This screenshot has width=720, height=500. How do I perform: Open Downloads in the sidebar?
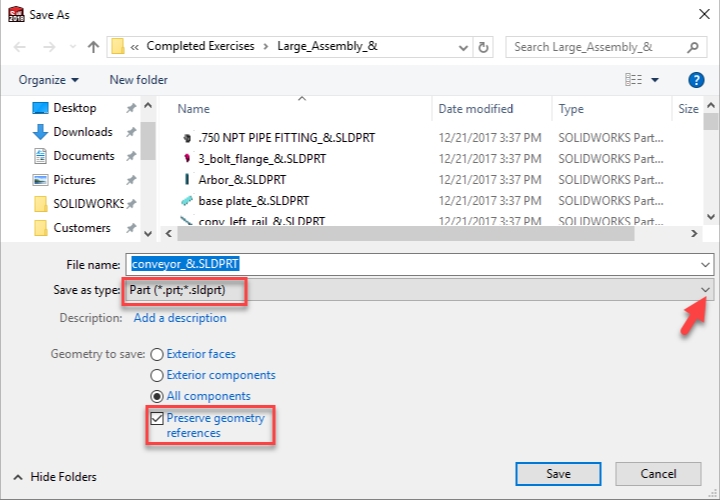83,132
